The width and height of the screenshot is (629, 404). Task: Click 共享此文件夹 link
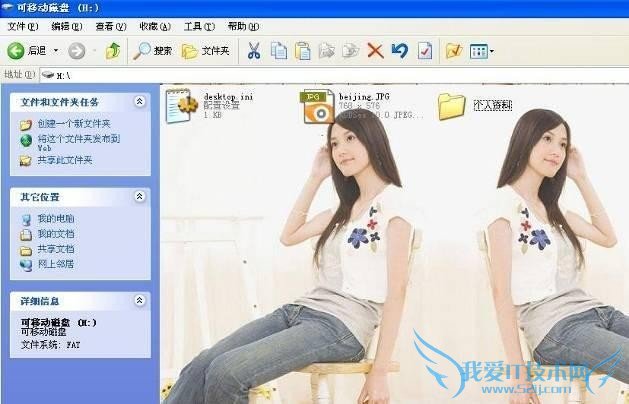click(65, 160)
